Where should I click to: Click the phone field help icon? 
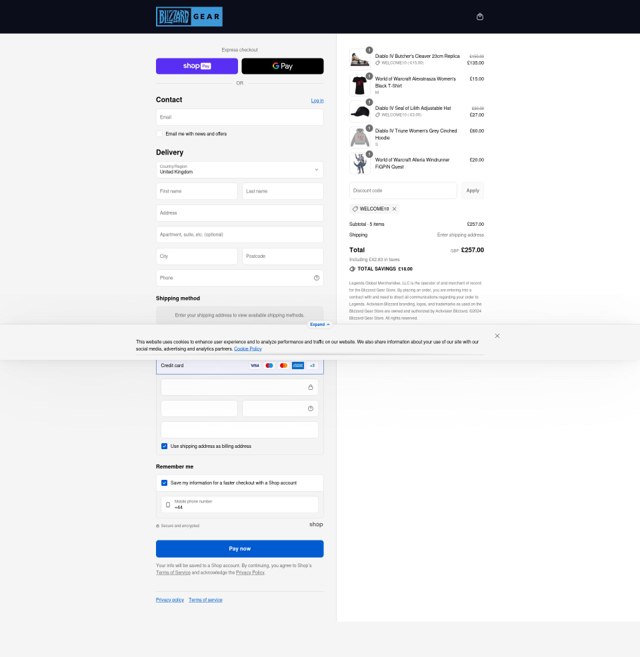(x=316, y=278)
